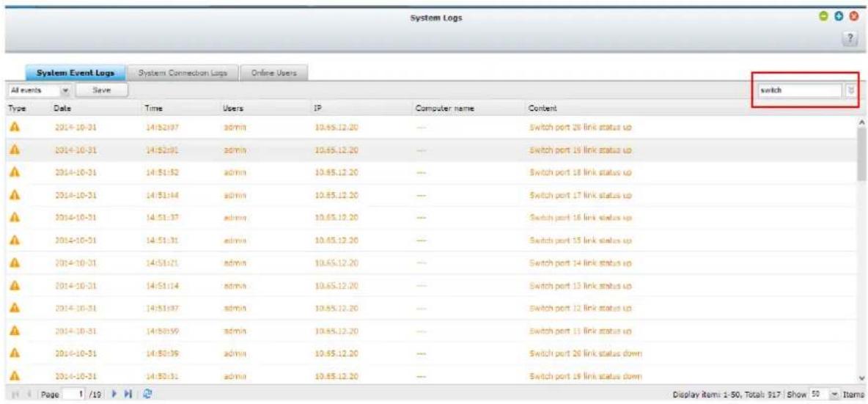Switch to System Connection Logs tab
This screenshot has width=868, height=404.
182,73
